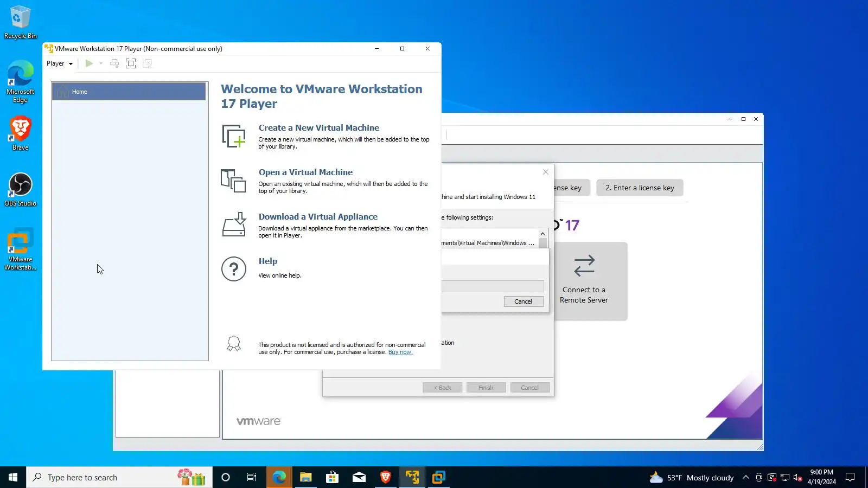Click the license ribbon badge icon

(x=234, y=344)
